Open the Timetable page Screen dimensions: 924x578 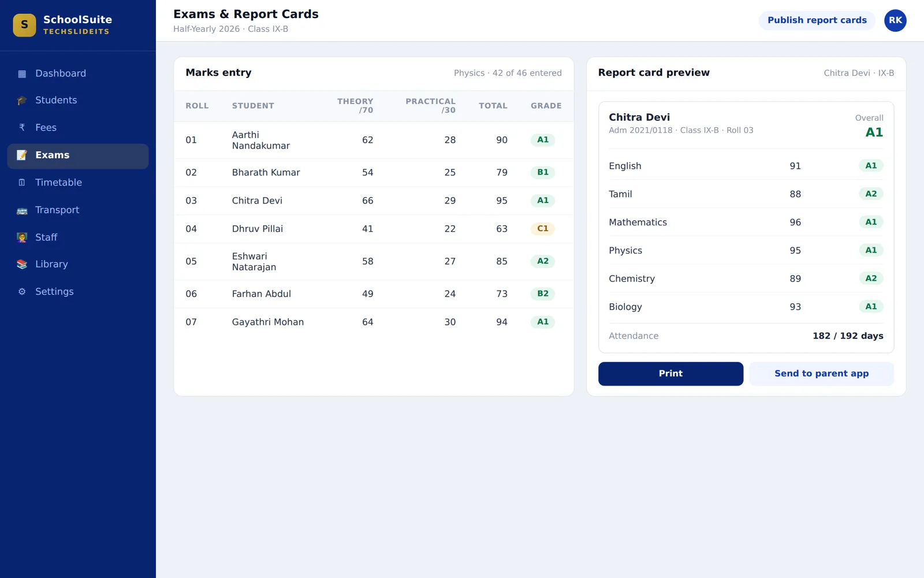(x=78, y=183)
